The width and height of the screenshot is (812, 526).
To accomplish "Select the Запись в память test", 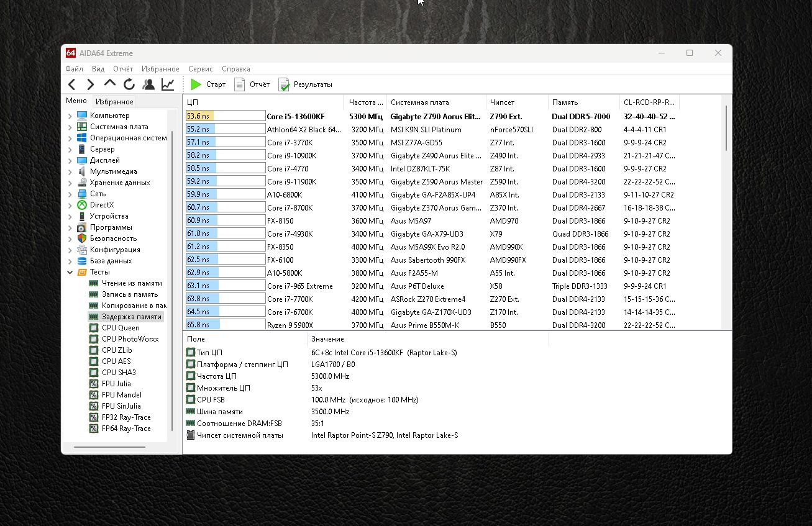I will point(130,294).
